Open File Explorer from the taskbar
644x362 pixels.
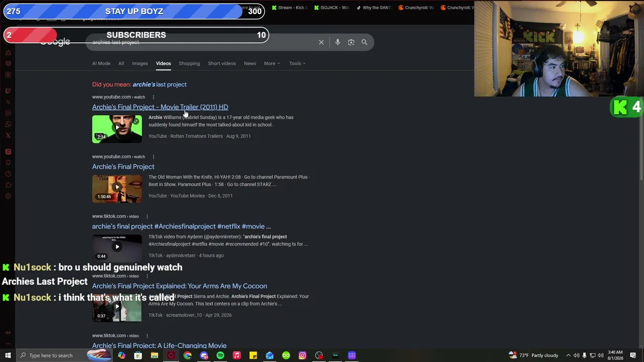click(154, 355)
